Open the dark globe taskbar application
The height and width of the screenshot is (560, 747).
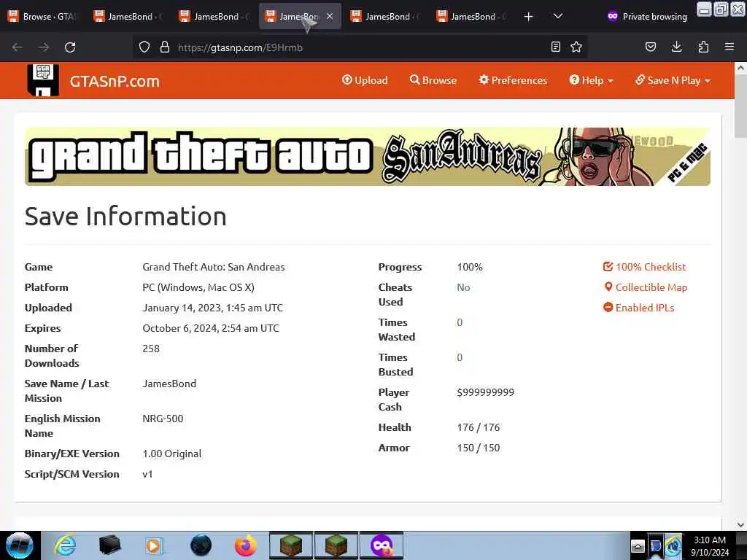tap(201, 545)
